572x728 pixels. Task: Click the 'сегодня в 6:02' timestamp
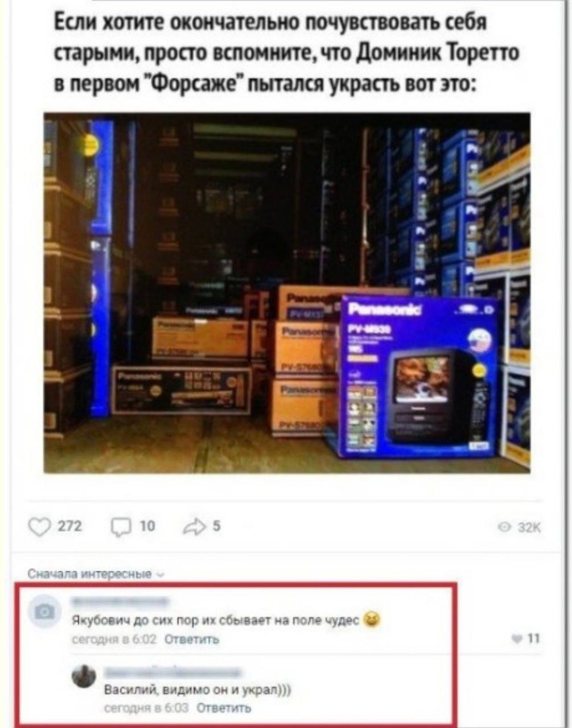coord(114,639)
